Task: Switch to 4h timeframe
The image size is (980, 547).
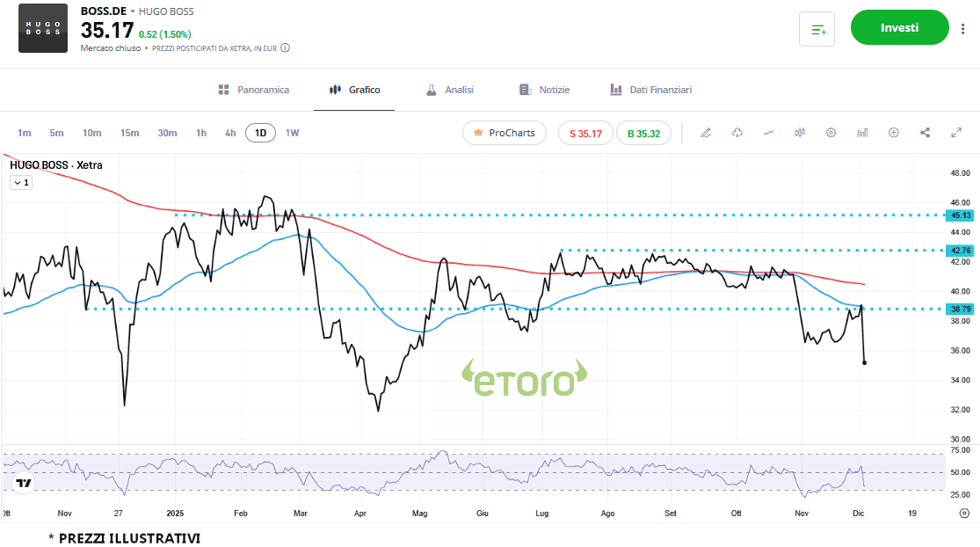Action: 230,133
